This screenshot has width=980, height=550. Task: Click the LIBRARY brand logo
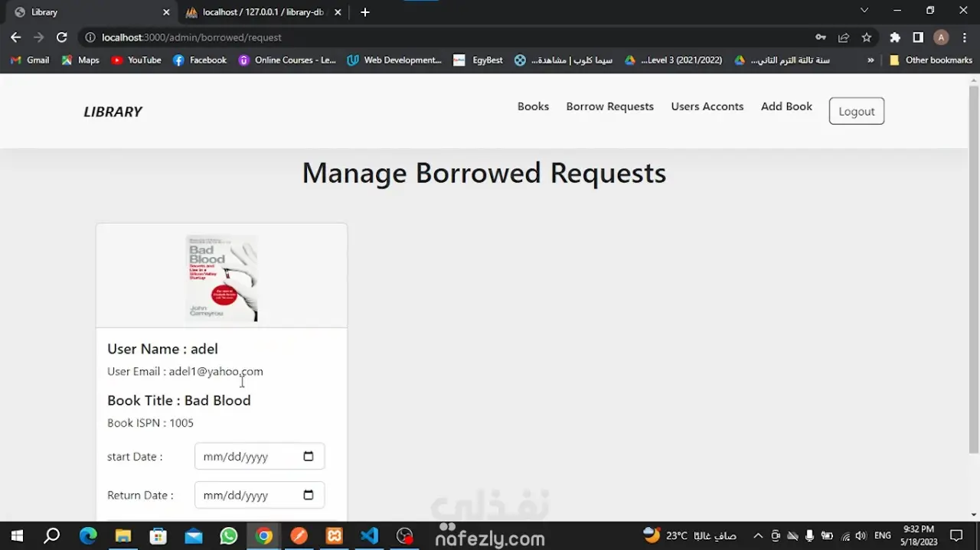113,112
